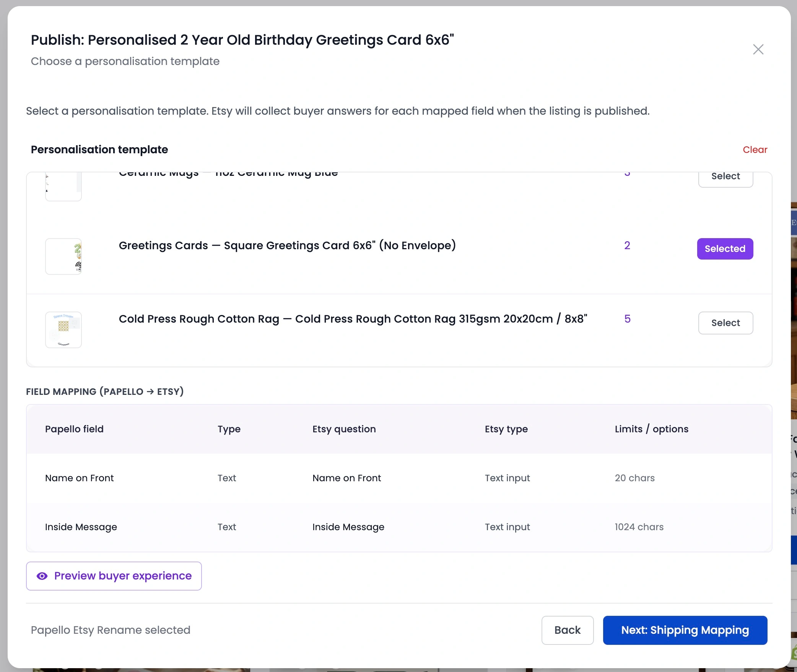This screenshot has height=672, width=797.
Task: Click the purple Selected button for Greetings Cards
Action: [x=725, y=249]
